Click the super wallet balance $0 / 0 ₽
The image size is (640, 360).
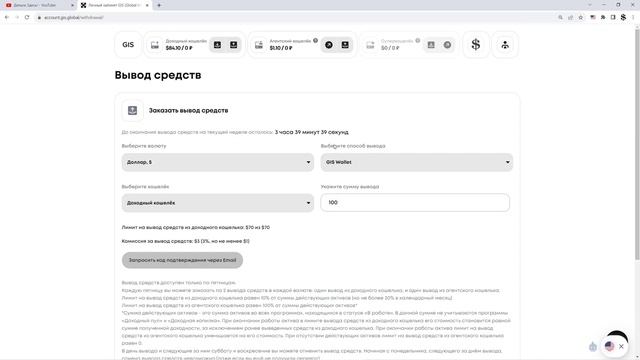click(x=390, y=48)
